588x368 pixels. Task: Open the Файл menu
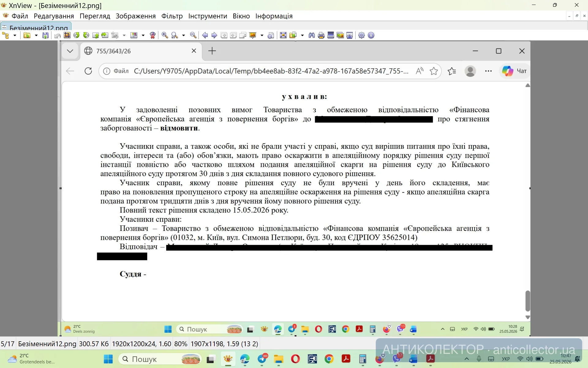tap(20, 16)
